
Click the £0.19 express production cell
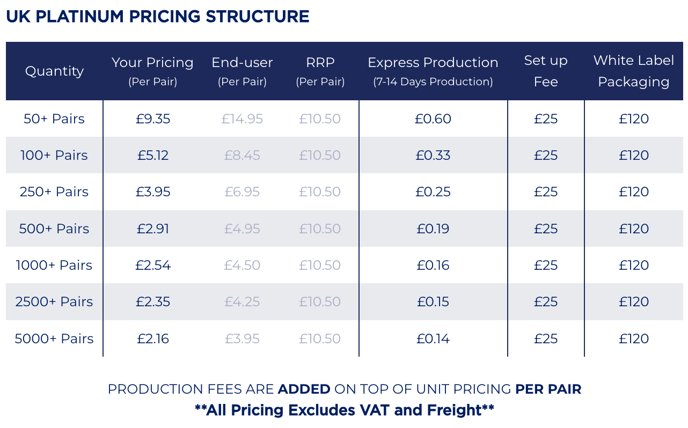[432, 229]
